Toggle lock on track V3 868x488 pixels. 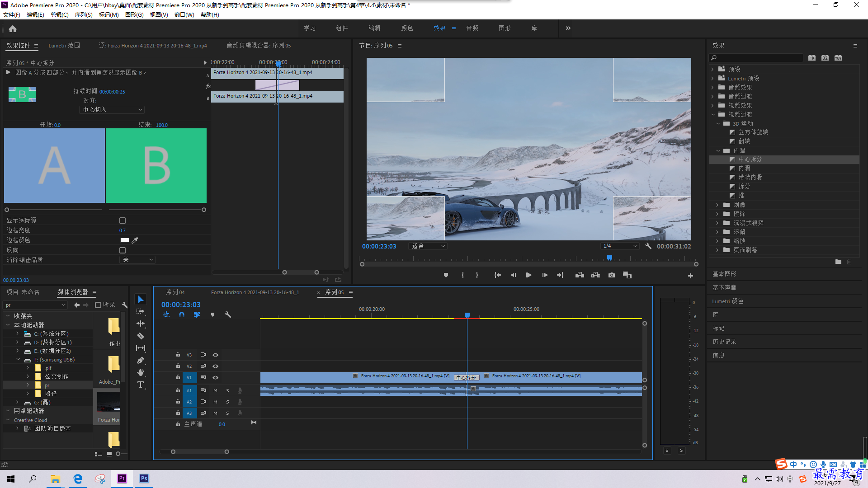(x=178, y=355)
